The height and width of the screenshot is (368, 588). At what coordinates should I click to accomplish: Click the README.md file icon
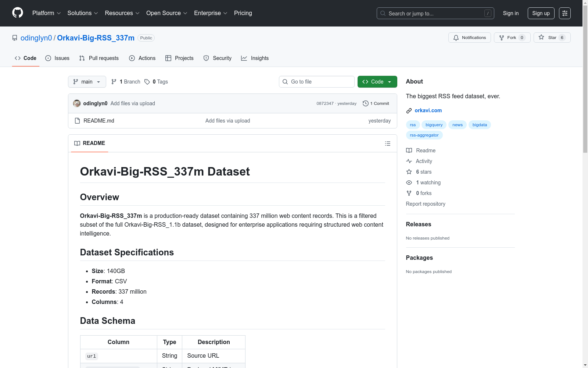[x=77, y=121]
